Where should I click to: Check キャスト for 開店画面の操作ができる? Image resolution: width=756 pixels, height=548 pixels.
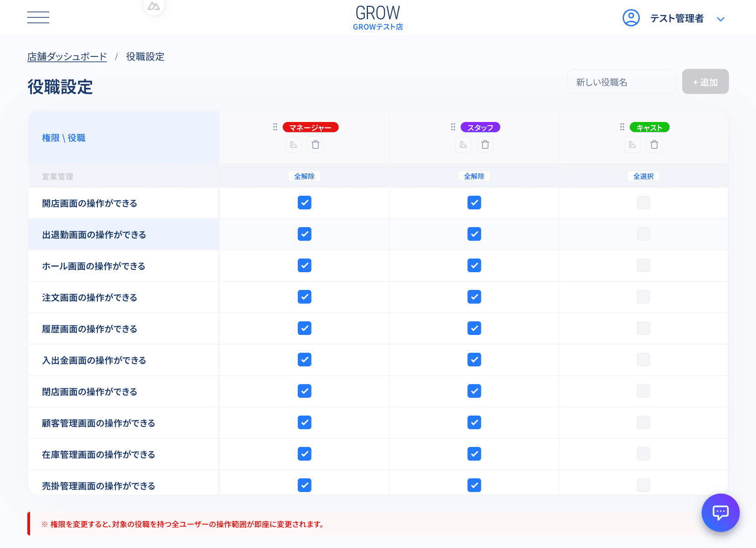point(644,203)
